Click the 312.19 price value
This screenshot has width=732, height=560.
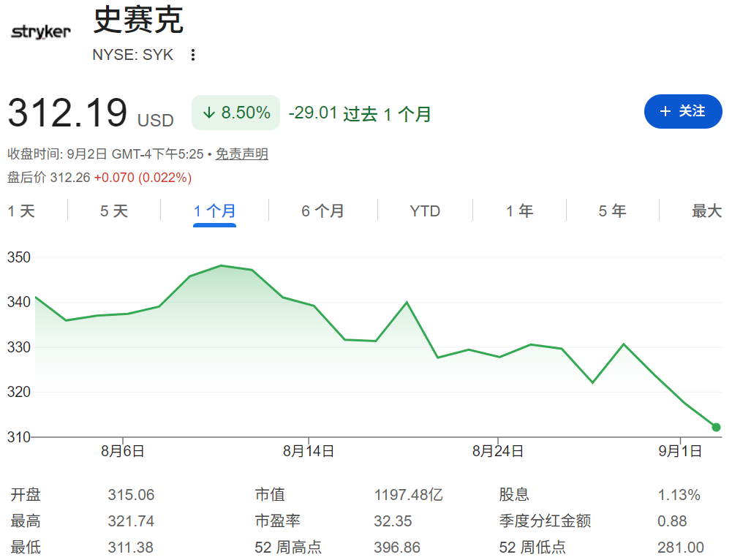67,113
